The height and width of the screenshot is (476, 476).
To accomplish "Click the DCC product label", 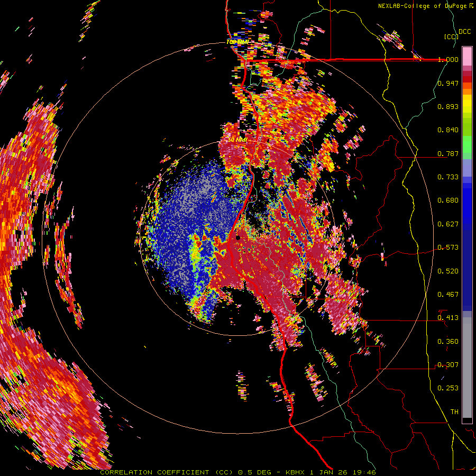I will (464, 32).
